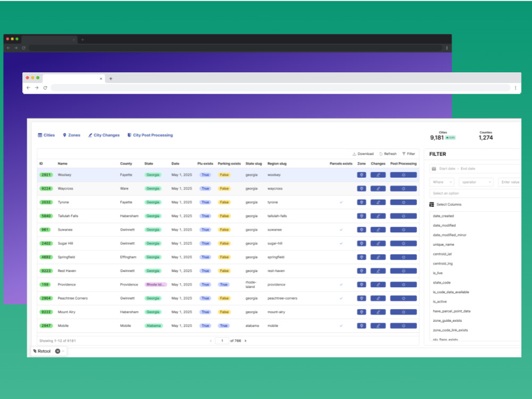Click the Enter value filter field
532x399 pixels.
(510, 182)
